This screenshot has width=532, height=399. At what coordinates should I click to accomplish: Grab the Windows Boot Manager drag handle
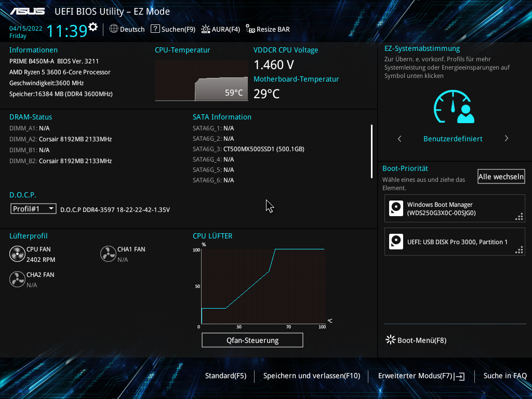519,217
